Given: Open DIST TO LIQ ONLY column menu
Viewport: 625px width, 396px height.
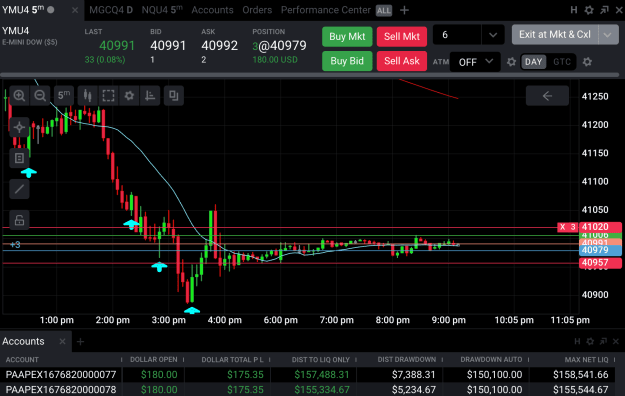Looking at the screenshot, I should (x=356, y=360).
